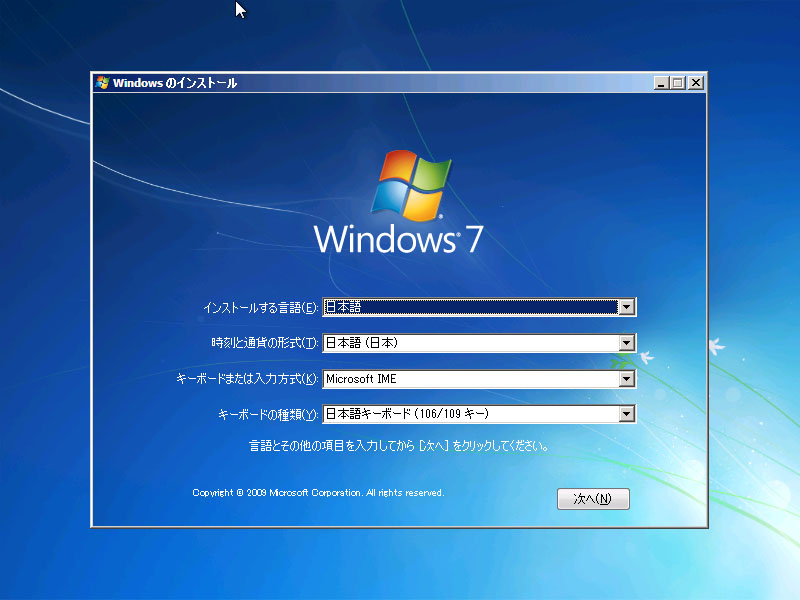
Task: Click the インストールする言語(E) label
Action: coord(260,308)
